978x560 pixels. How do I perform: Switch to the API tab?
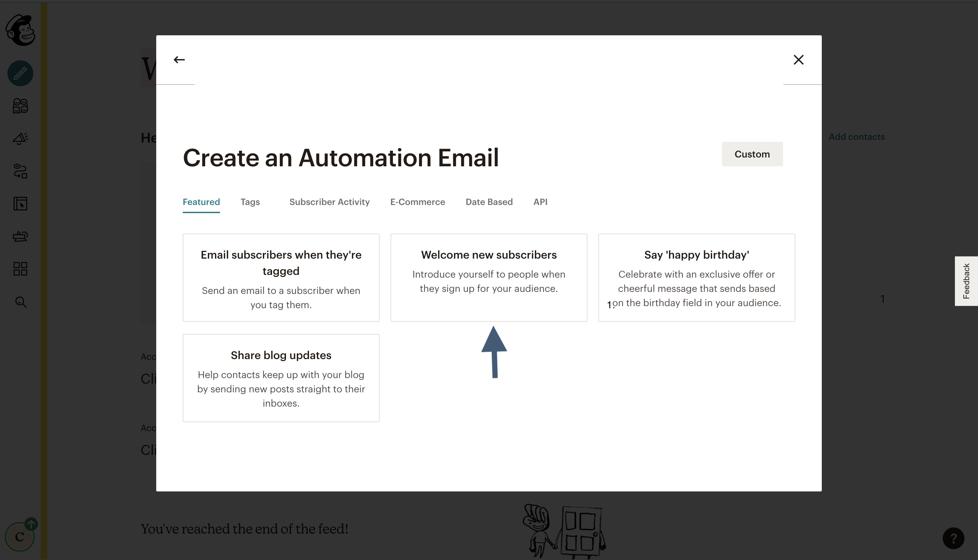tap(540, 202)
